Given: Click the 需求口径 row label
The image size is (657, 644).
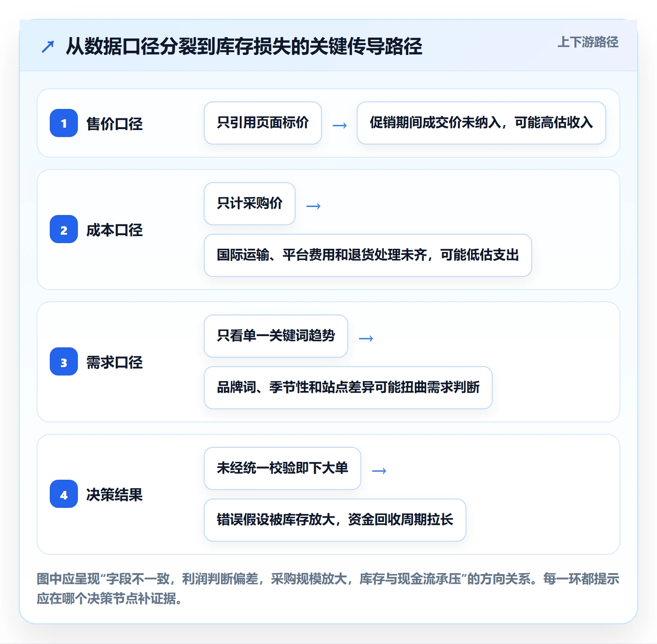Looking at the screenshot, I should point(115,362).
